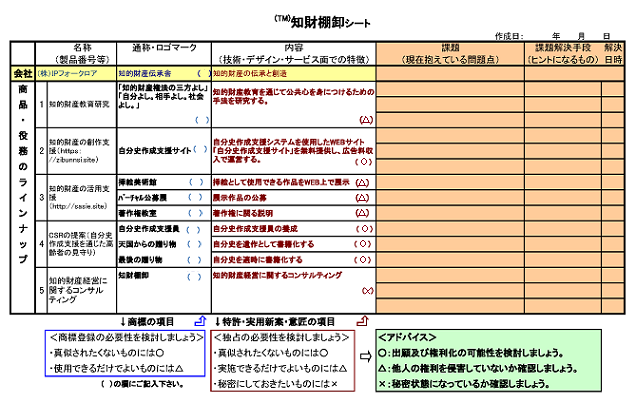
Task: Click the (△) mark in row 1 content
Action: pos(366,120)
